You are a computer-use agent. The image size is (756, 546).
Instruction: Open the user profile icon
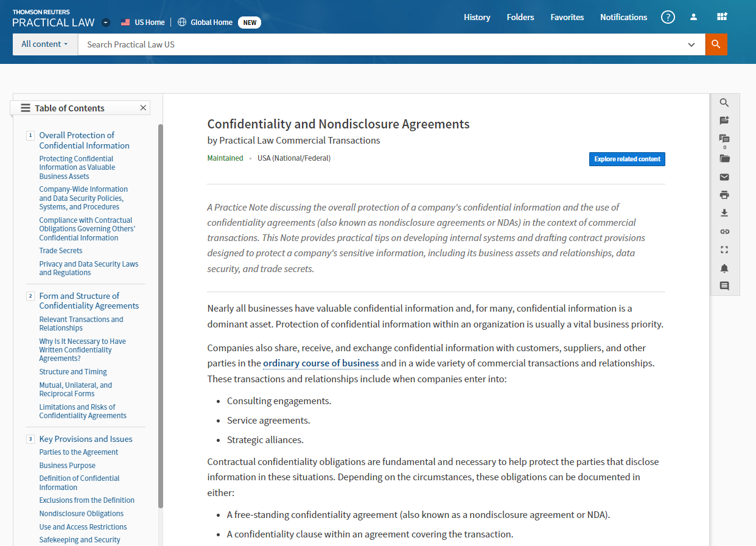[x=693, y=17]
